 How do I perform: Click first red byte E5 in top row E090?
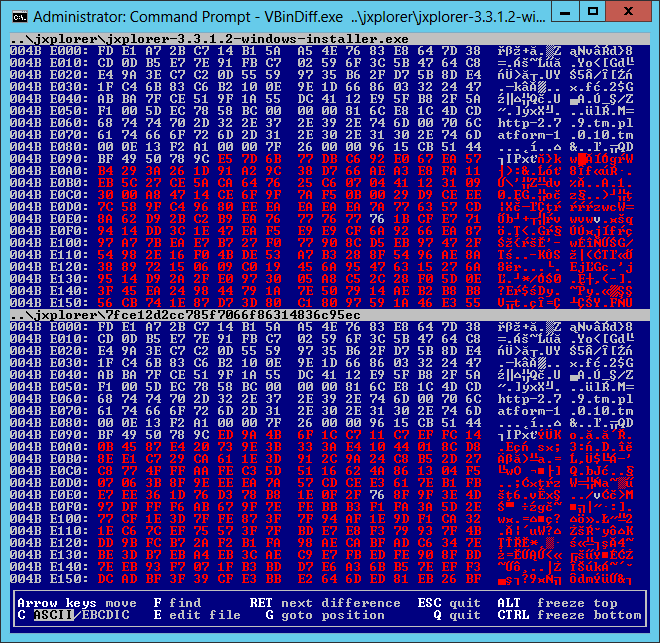click(225, 159)
